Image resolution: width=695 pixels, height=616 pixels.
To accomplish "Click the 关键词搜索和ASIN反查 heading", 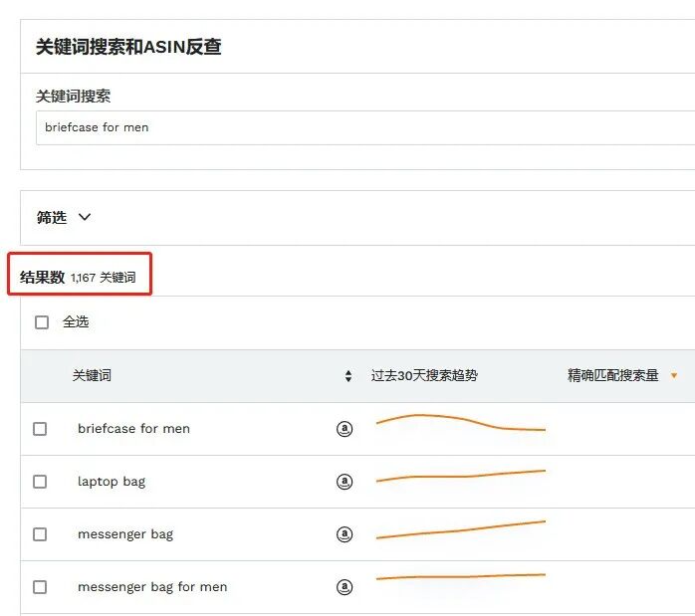I will coord(128,47).
